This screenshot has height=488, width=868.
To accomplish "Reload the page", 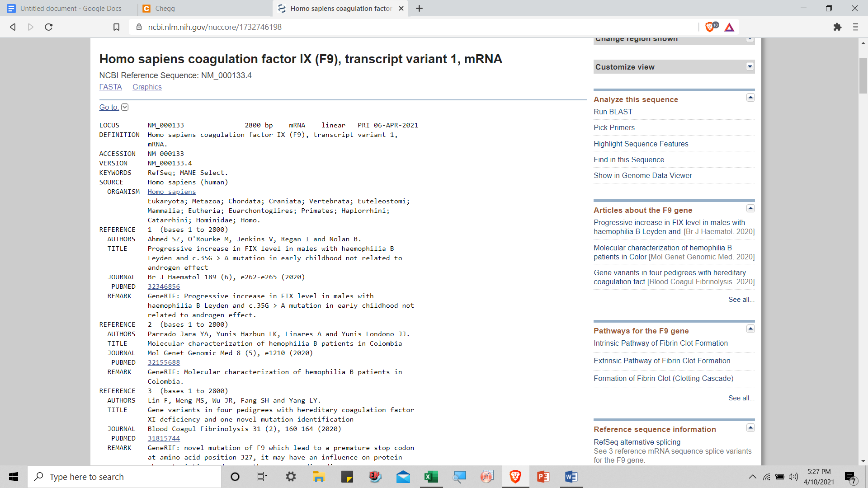I will click(49, 27).
